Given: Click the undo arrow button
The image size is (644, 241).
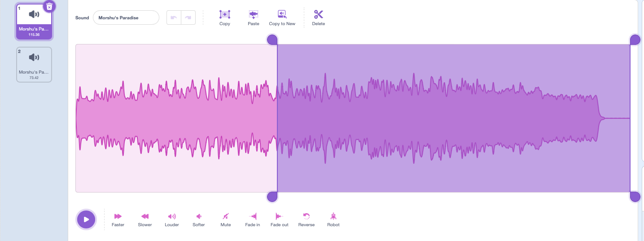Looking at the screenshot, I should coord(174,18).
